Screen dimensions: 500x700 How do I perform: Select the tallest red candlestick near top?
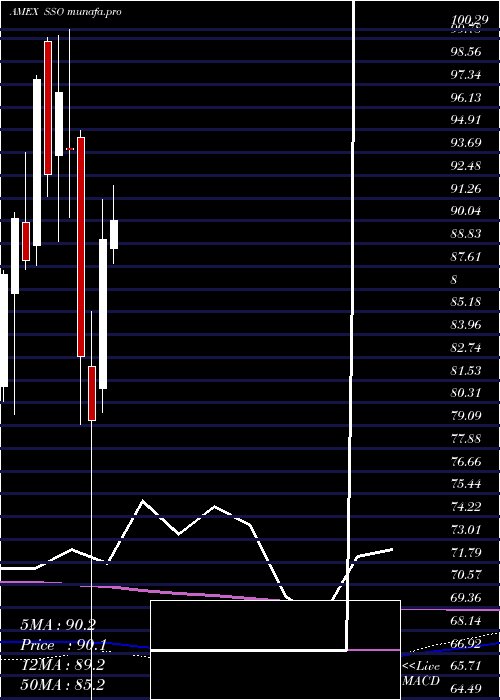(48, 108)
